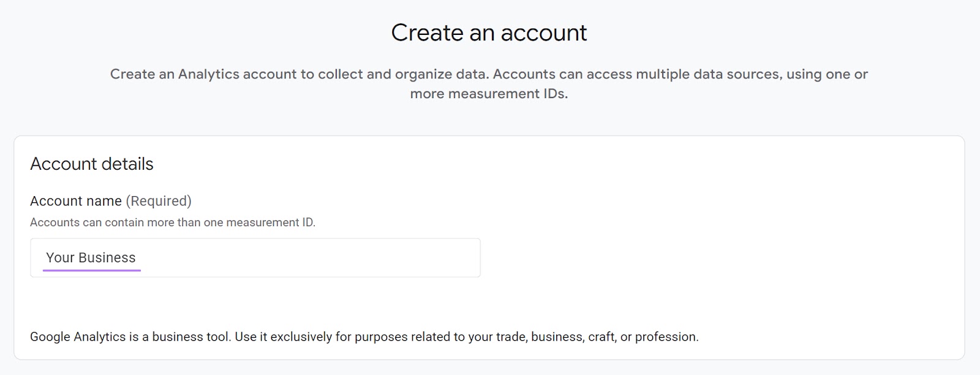Click the 'Account name (Required)' label
The height and width of the screenshot is (375, 980).
[111, 201]
